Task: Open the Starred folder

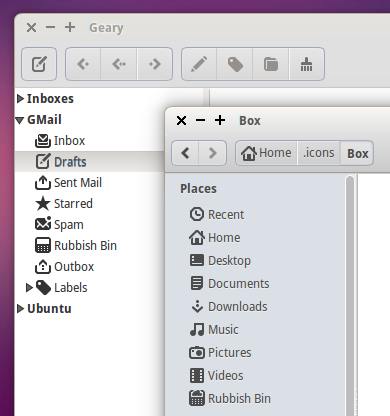Action: click(73, 204)
